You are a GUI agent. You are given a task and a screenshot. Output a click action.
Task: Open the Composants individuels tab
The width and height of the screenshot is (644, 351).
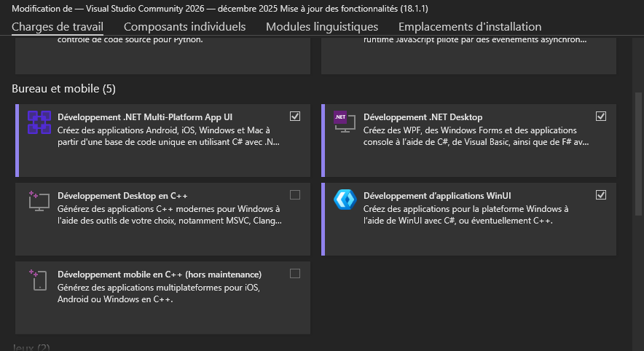(185, 27)
